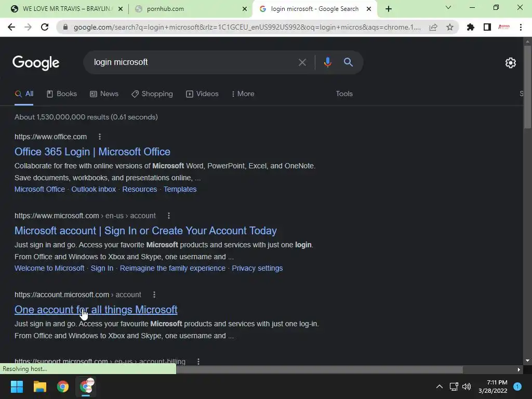532x399 pixels.
Task: Open the Extensions puzzle icon
Action: click(x=471, y=27)
